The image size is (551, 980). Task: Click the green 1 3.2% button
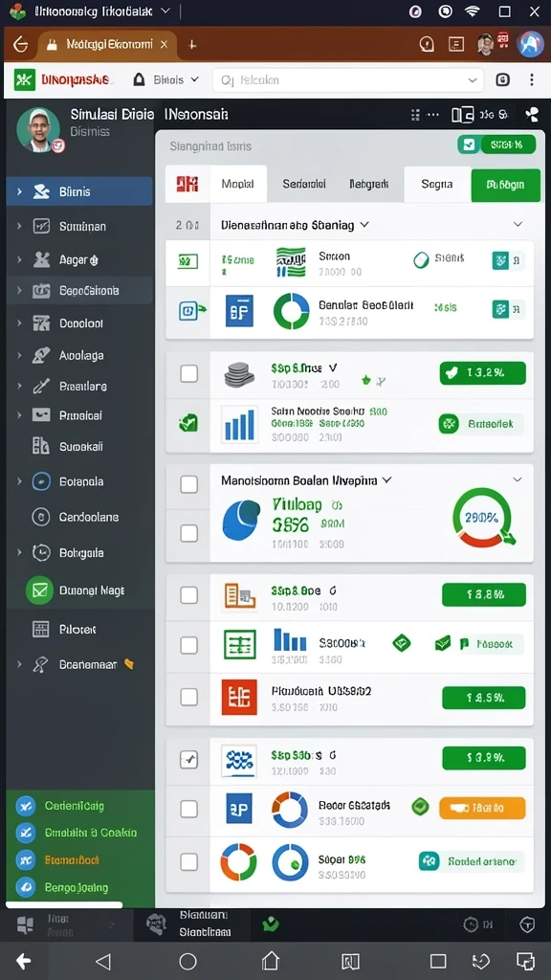point(483,374)
